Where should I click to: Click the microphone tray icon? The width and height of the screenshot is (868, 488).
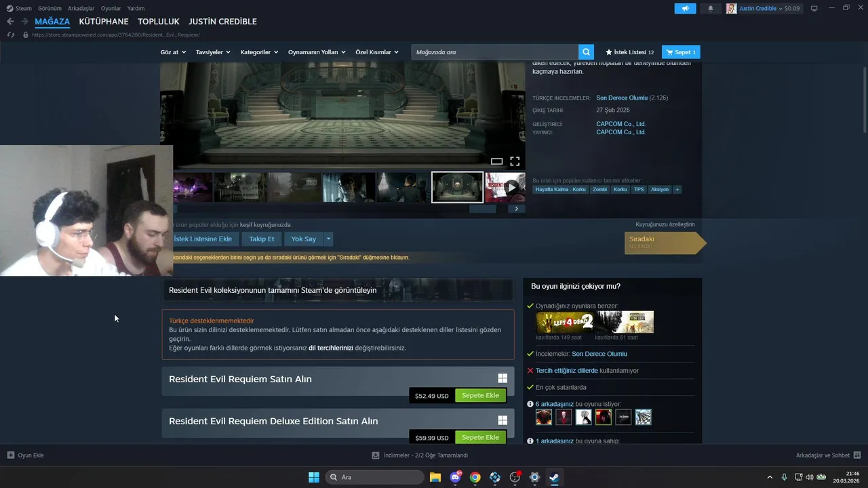[785, 477]
